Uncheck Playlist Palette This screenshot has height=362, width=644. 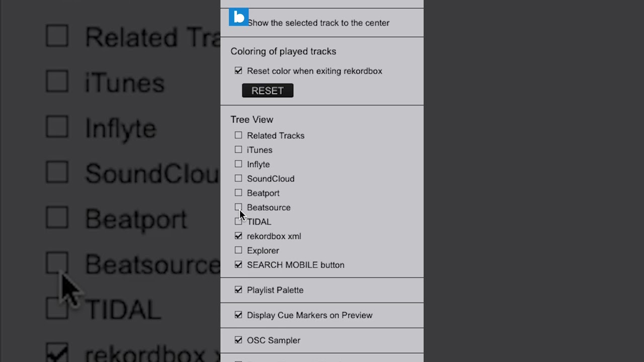click(238, 290)
